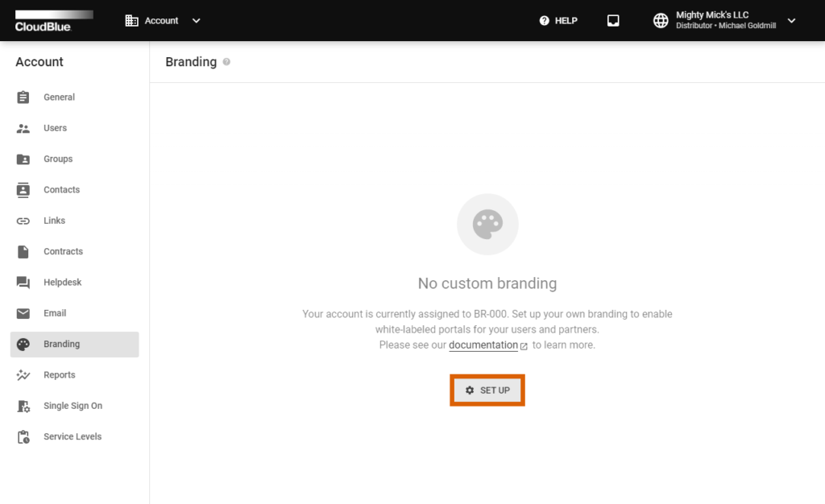Click the globe icon next to account name
825x504 pixels.
661,21
